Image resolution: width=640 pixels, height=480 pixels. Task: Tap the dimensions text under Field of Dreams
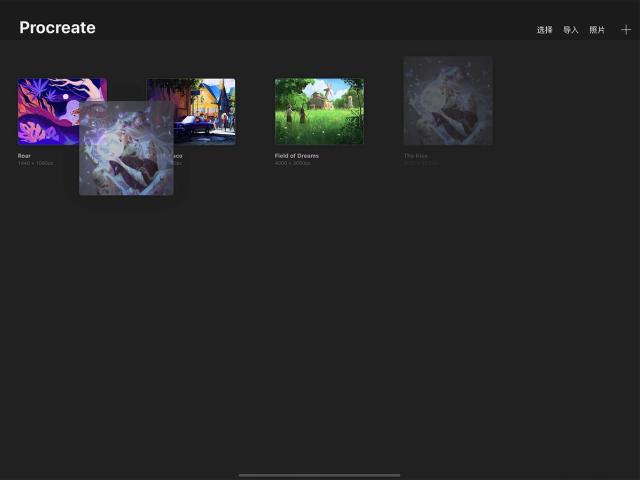tap(293, 163)
